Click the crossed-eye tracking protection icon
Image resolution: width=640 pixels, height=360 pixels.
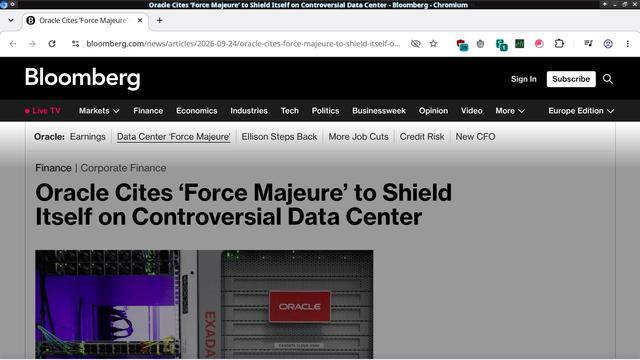click(416, 44)
